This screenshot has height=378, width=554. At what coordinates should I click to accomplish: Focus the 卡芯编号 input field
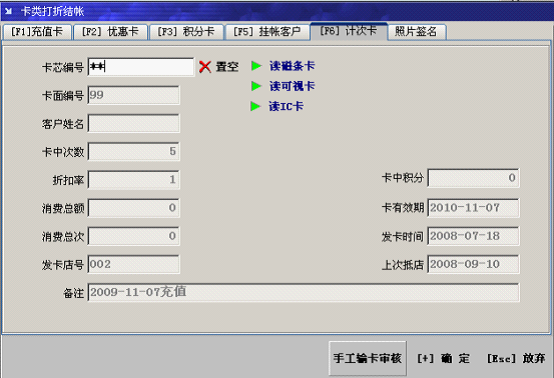141,66
